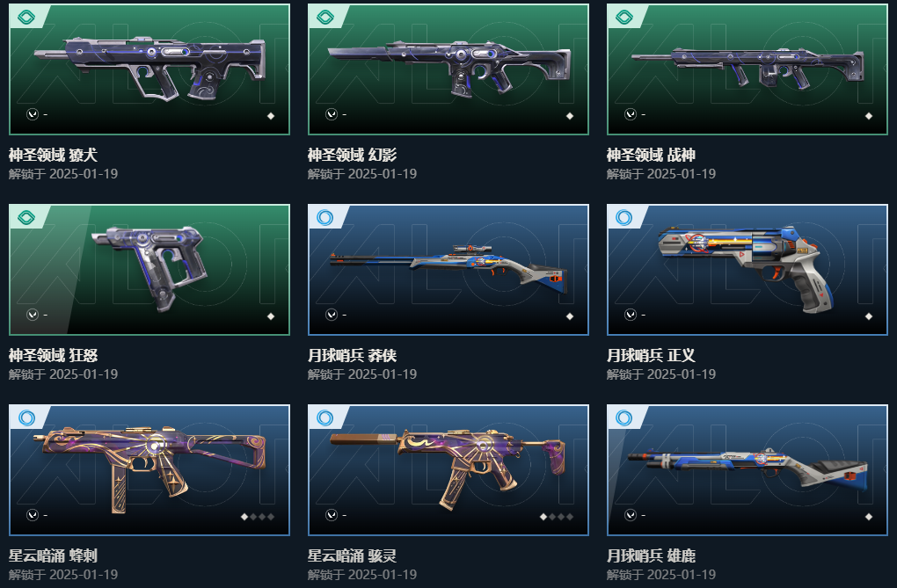Click tier badge on 神圣领域 战神 card
This screenshot has width=897, height=588.
(x=624, y=18)
